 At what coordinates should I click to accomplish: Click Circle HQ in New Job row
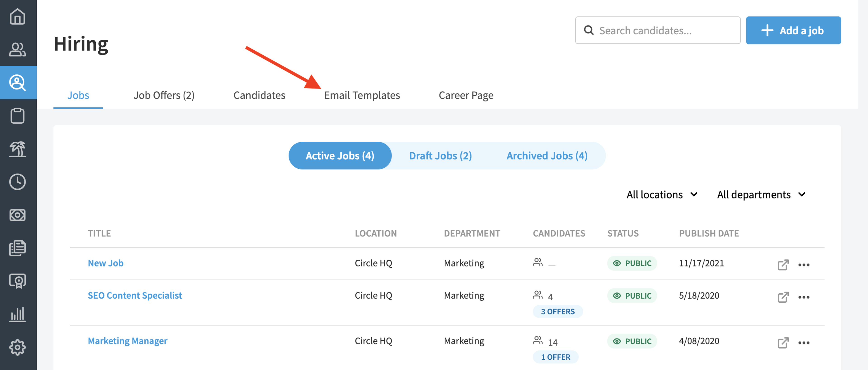tap(373, 263)
